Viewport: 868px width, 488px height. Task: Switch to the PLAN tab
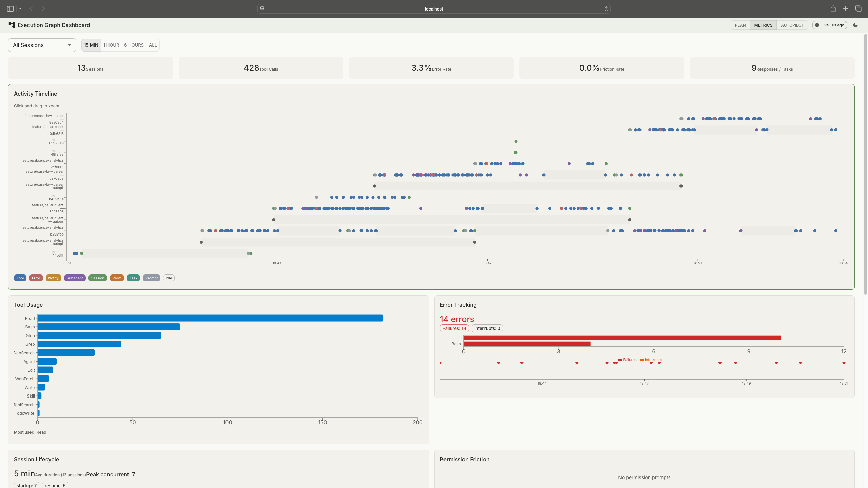coord(741,25)
